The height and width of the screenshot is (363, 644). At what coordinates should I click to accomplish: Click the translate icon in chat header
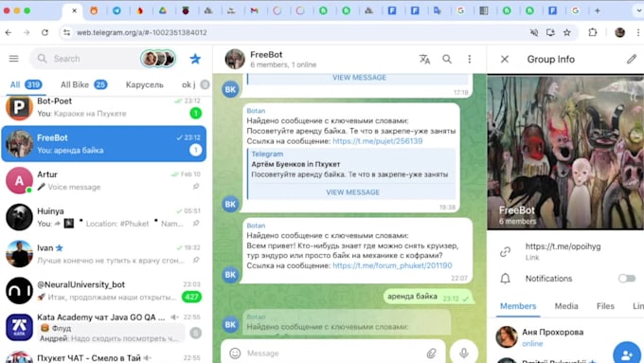coord(424,59)
